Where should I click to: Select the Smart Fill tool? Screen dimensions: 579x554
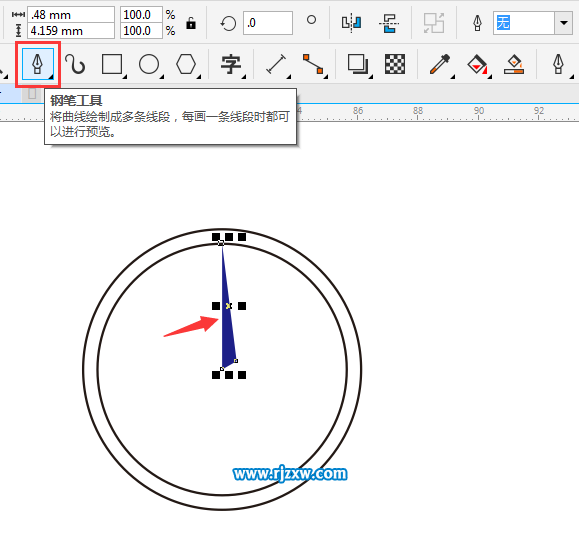pyautogui.click(x=514, y=64)
